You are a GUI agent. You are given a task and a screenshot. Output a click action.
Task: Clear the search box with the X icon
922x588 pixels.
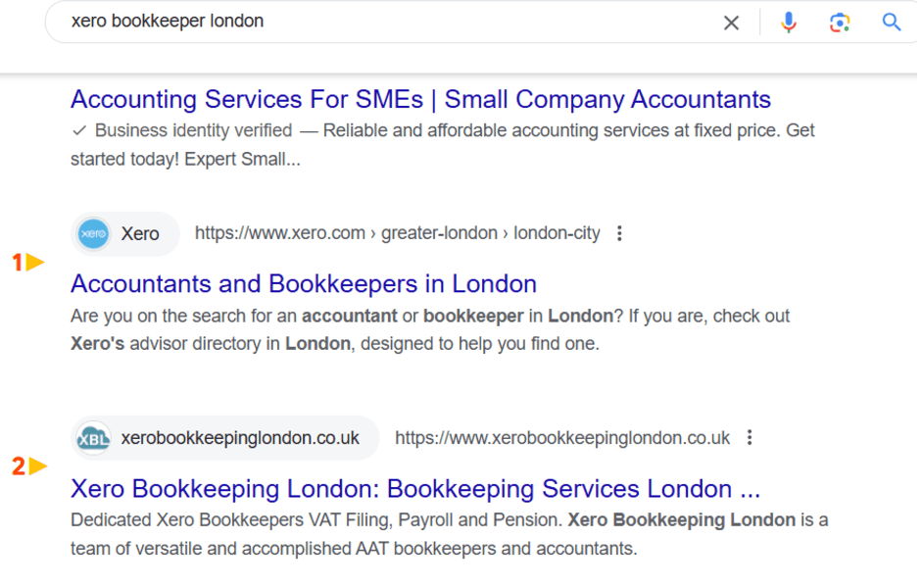pyautogui.click(x=731, y=22)
